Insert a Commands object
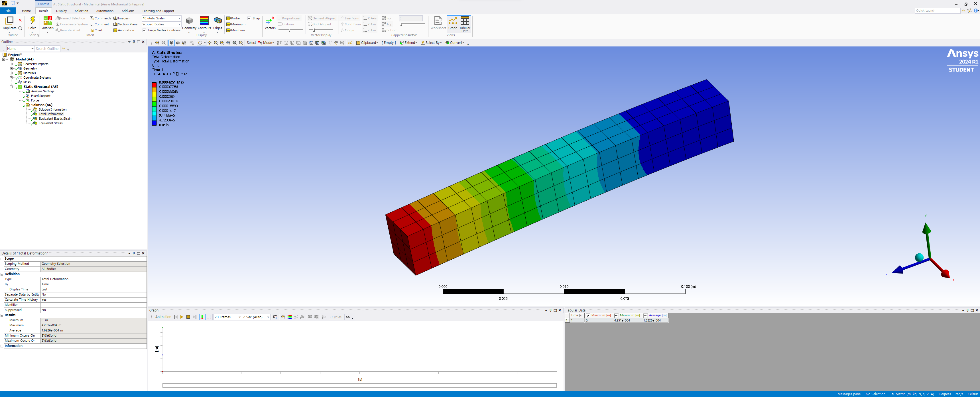 (100, 18)
